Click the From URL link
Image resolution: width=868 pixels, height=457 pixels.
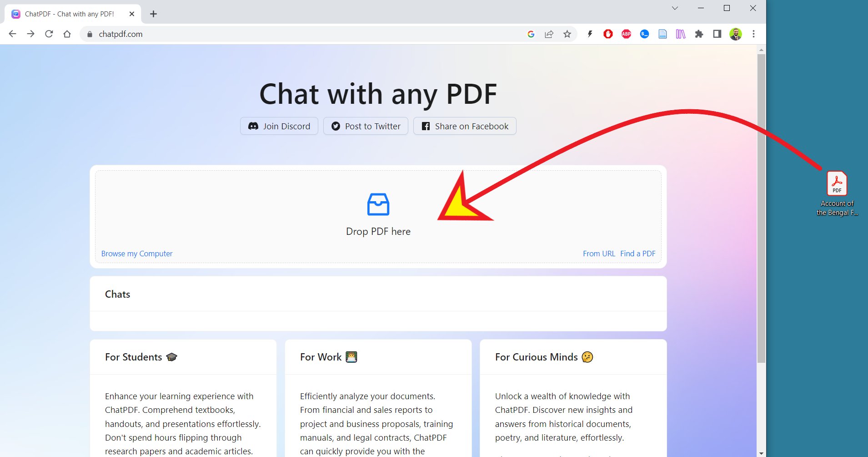coord(599,254)
